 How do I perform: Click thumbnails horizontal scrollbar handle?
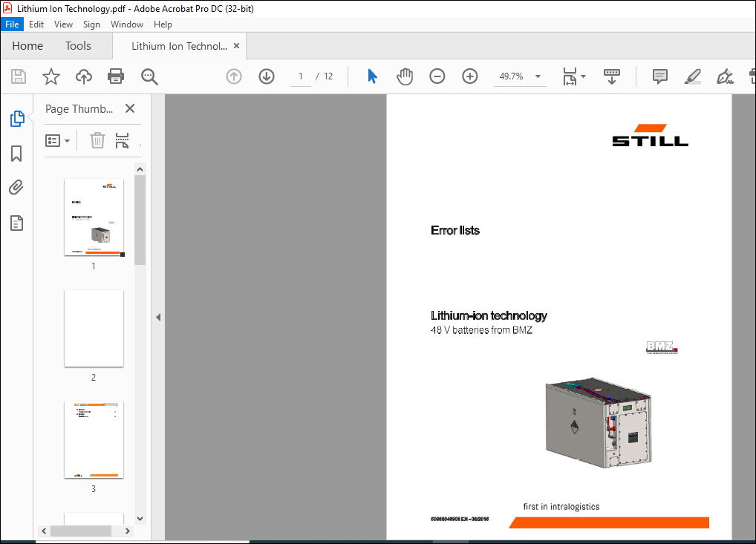pos(81,531)
